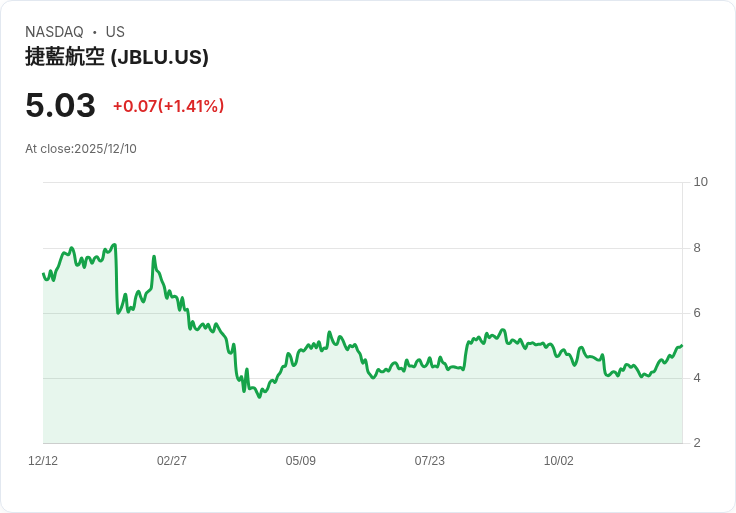736x513 pixels.
Task: Click the 5.03 current price
Action: coord(61,105)
